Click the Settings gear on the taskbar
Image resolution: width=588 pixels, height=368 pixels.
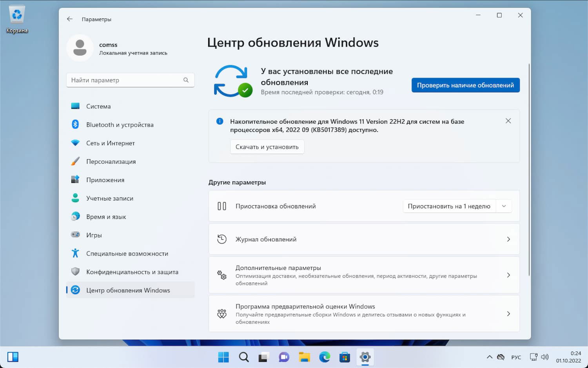[x=365, y=357]
